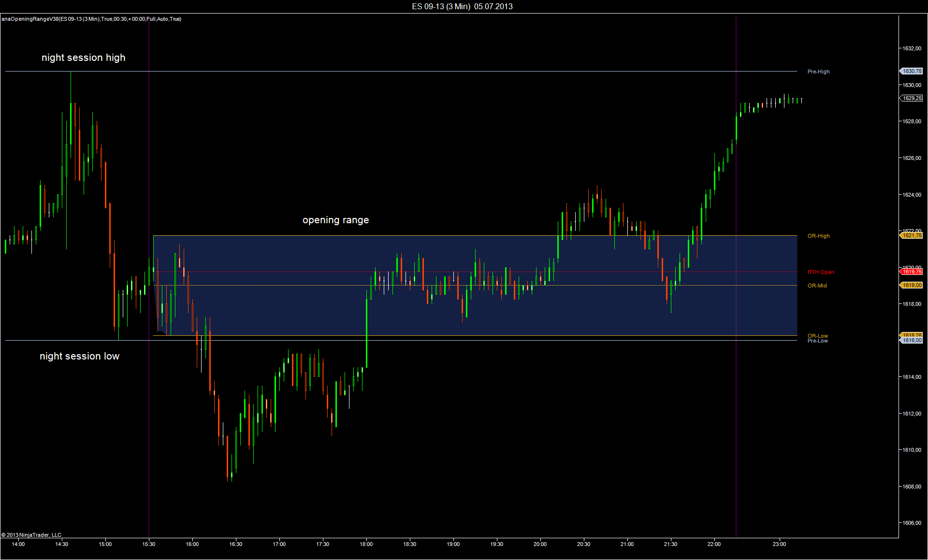928x560 pixels.
Task: Click the OR-High line label
Action: tap(818, 236)
